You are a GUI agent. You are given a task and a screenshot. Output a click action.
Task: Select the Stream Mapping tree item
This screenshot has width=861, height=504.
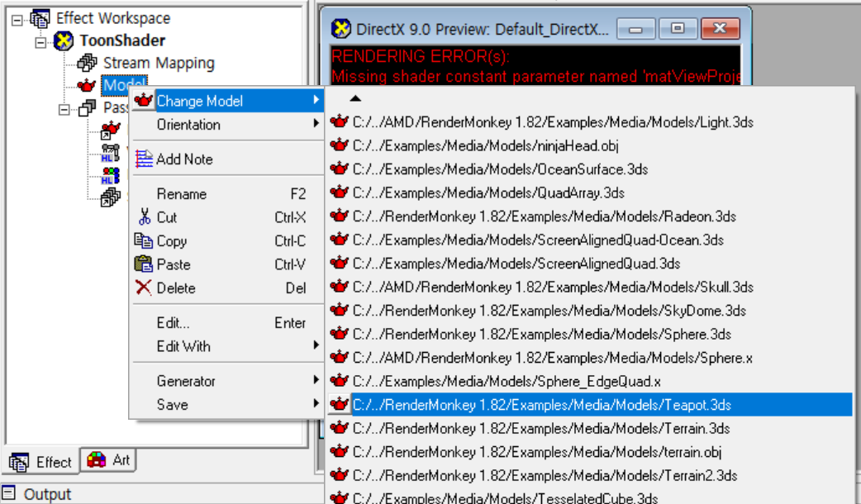159,63
